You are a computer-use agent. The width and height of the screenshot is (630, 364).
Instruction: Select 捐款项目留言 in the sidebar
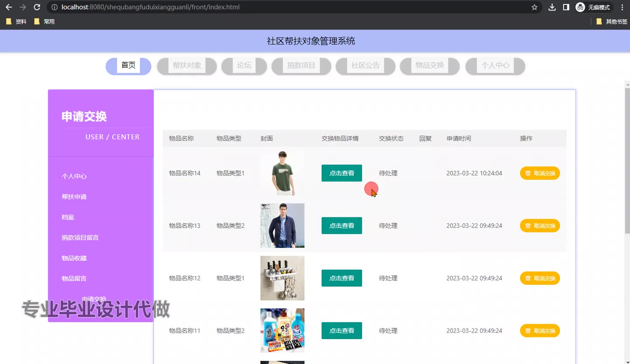(x=80, y=238)
